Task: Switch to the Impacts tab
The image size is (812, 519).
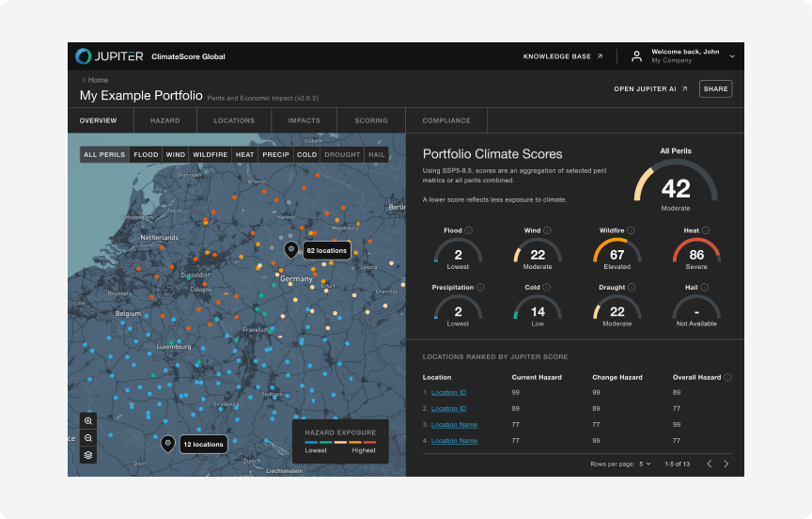Action: (x=304, y=120)
